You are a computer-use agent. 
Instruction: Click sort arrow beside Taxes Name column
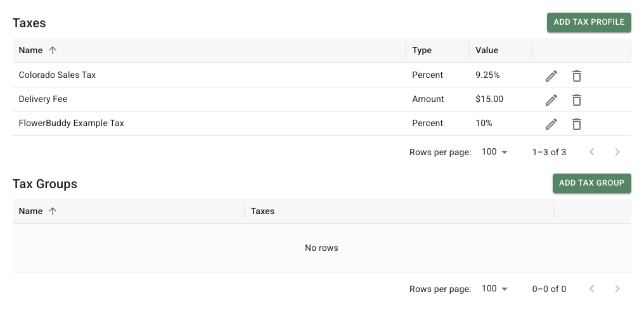(53, 50)
